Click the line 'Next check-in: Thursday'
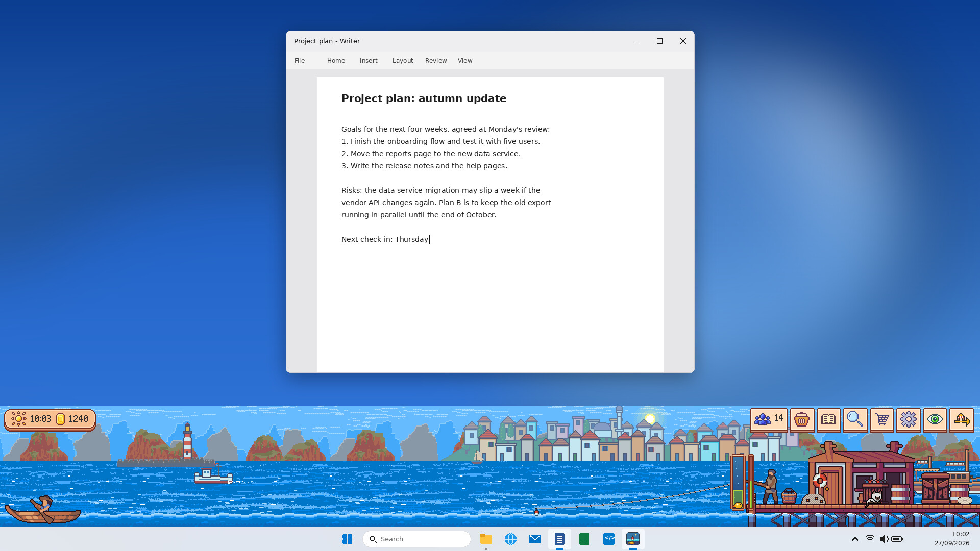 385,239
